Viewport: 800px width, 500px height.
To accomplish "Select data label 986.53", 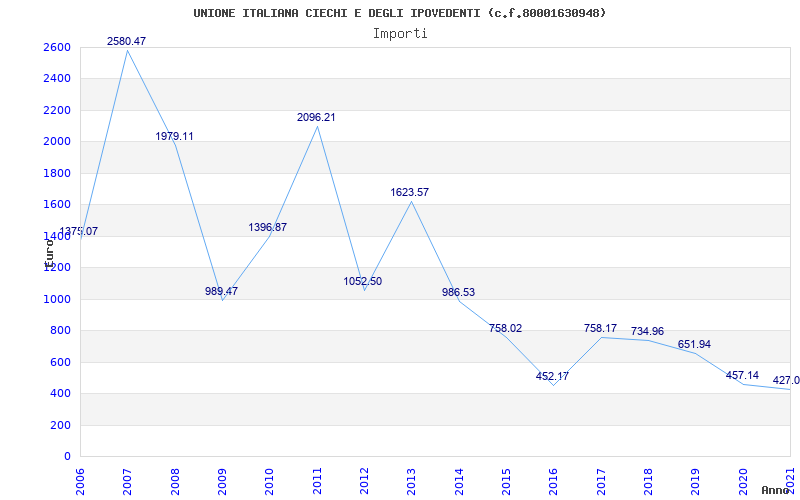I will coord(458,292).
